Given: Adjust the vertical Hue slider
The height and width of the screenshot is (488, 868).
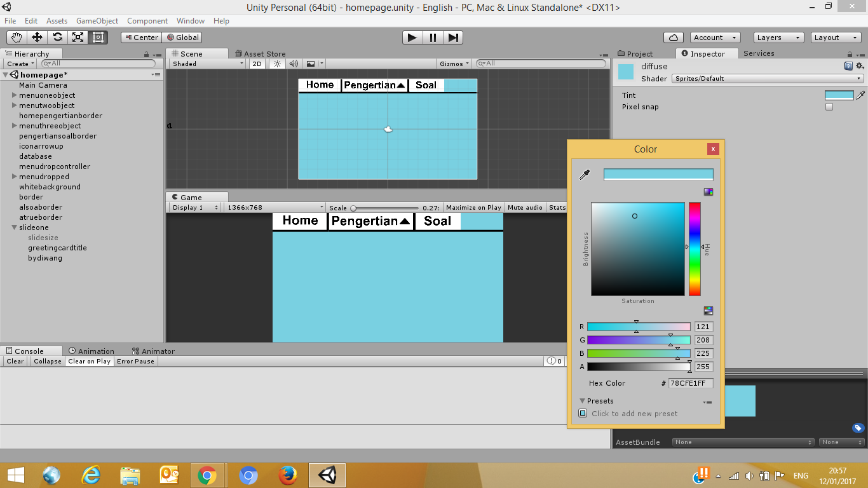Looking at the screenshot, I should [695, 249].
